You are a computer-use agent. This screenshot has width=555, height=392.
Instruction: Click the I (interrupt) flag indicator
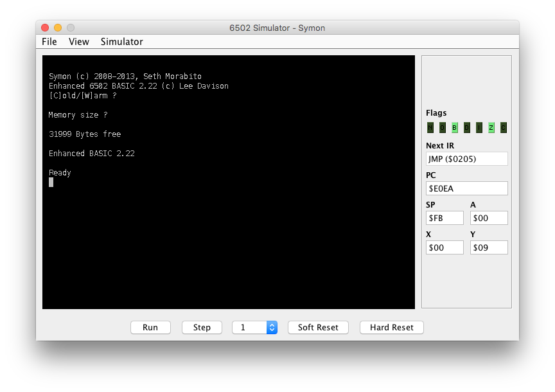(x=479, y=127)
